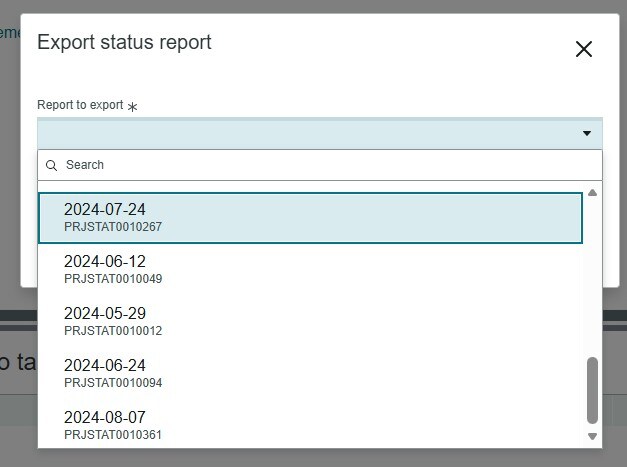Viewport: 627px width, 467px height.
Task: Click the dropdown caret of Report to export
Action: point(587,133)
